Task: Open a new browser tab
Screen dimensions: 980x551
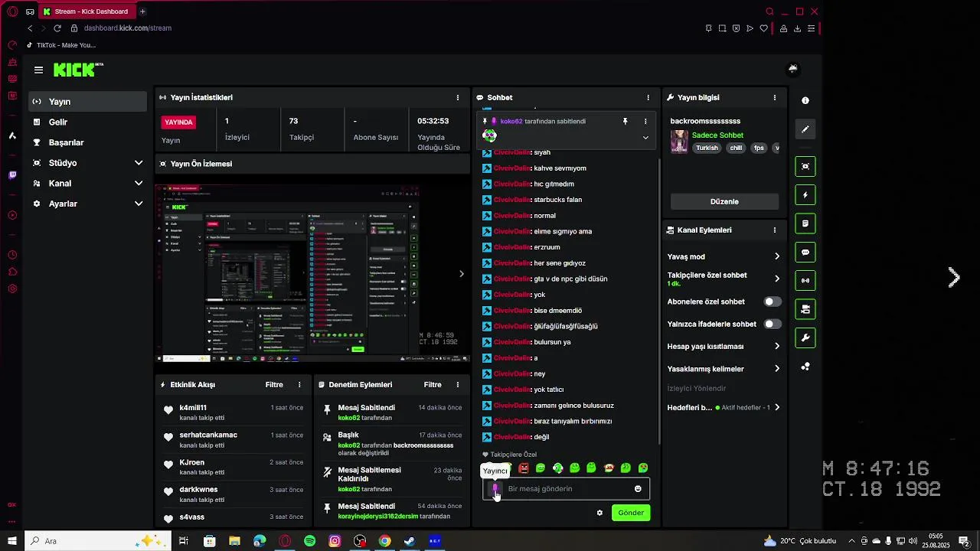Action: pos(142,11)
